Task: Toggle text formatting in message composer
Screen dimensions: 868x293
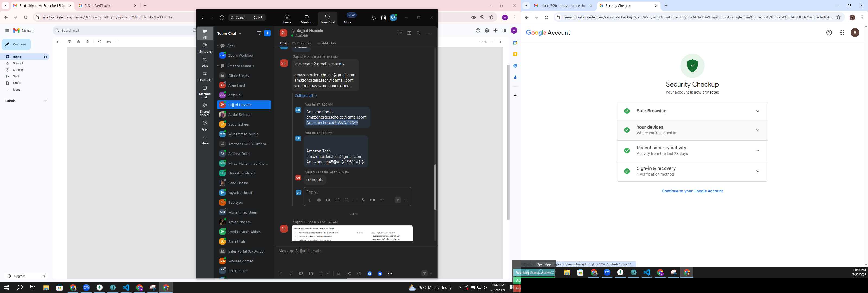Action: 280,274
